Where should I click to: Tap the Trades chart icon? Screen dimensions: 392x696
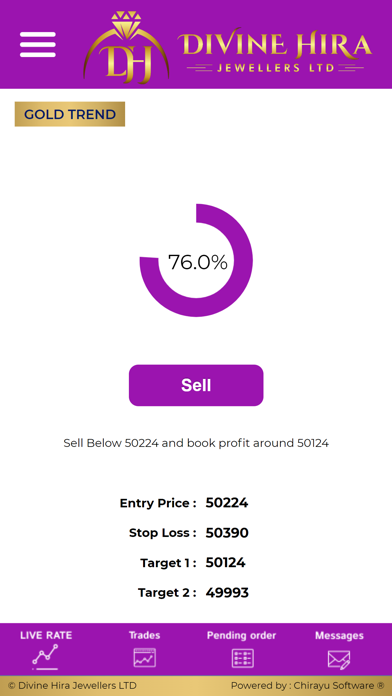(145, 658)
